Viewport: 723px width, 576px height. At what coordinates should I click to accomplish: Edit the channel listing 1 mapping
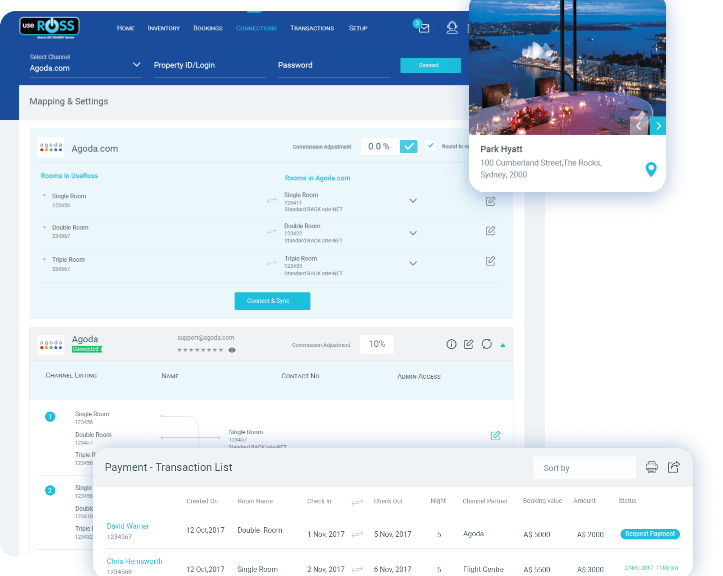pos(495,435)
